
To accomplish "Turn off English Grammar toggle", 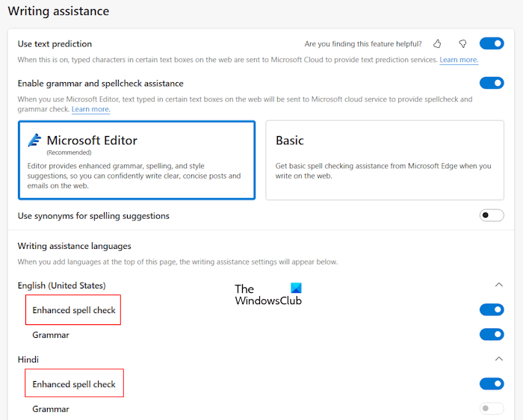I will 492,335.
